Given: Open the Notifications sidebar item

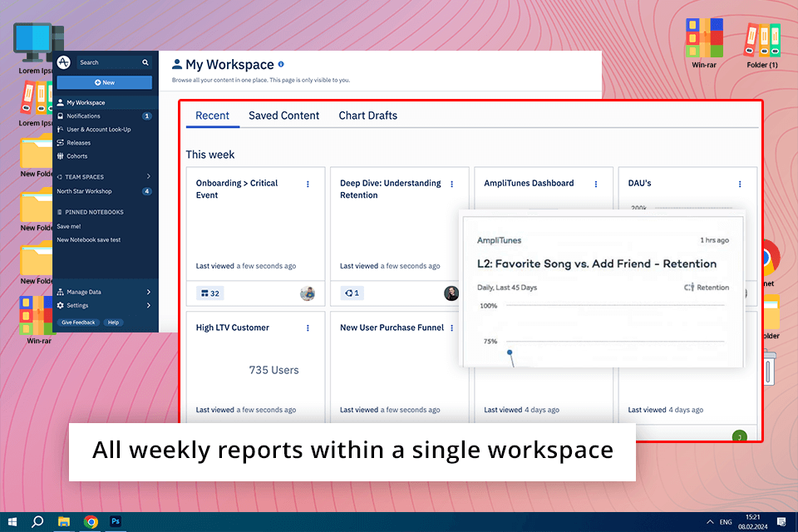Looking at the screenshot, I should click(x=105, y=116).
